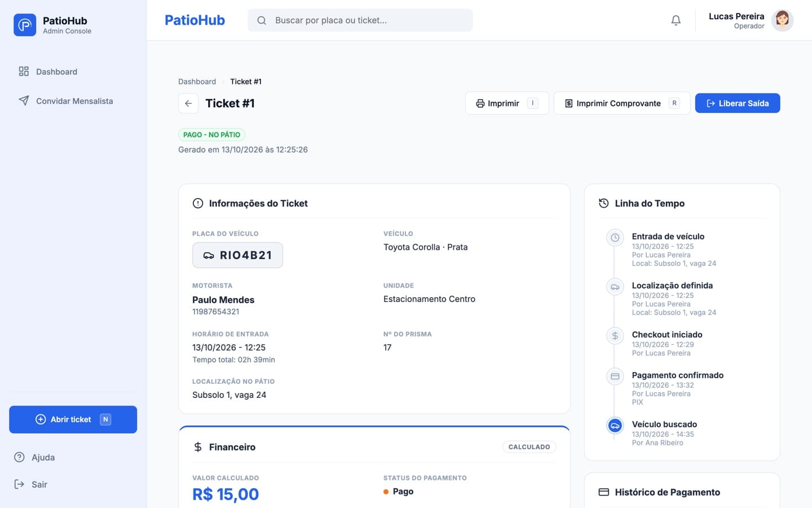
Task: Focus the plate or ticket search field
Action: (360, 20)
